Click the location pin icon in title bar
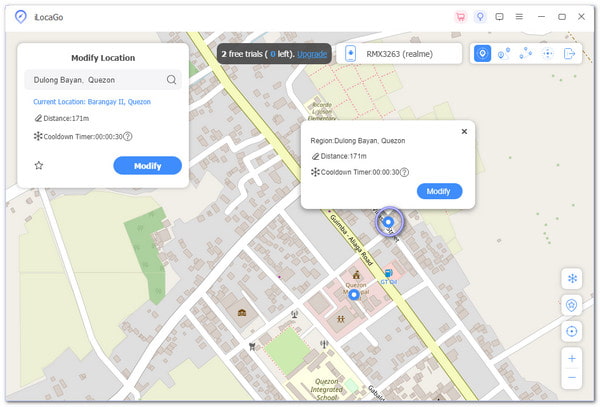Viewport: 600px width, 407px height. coord(480,17)
